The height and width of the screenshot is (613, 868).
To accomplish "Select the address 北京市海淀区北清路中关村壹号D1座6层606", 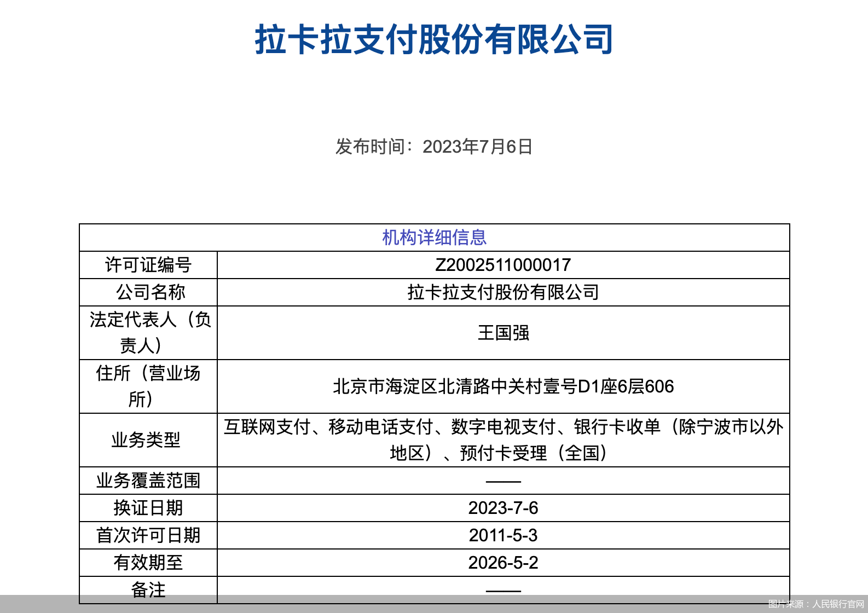I will pos(503,386).
